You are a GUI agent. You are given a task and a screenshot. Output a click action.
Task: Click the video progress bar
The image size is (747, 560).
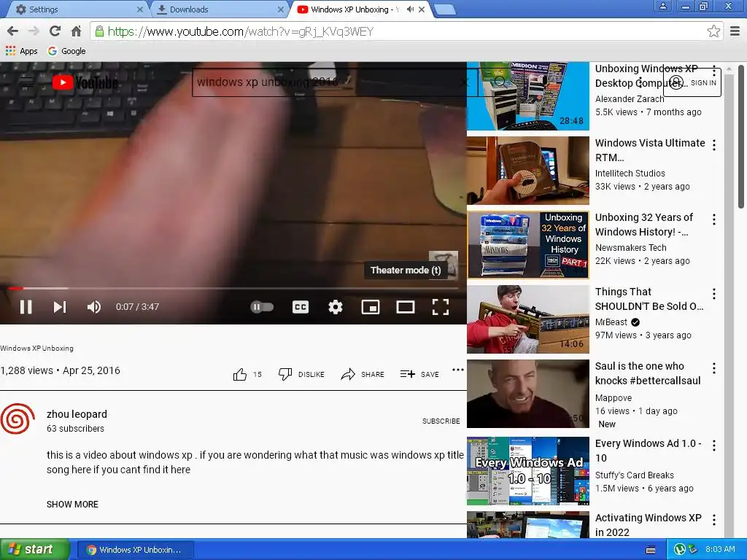click(233, 288)
